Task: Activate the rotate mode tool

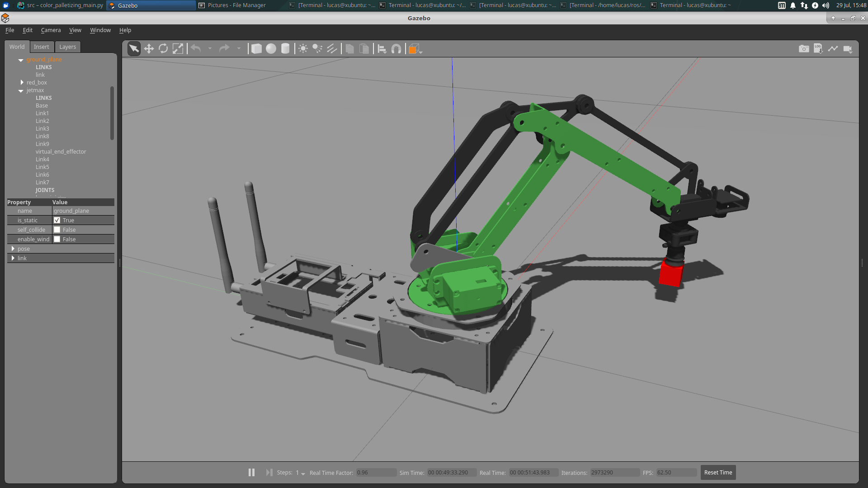Action: [163, 49]
